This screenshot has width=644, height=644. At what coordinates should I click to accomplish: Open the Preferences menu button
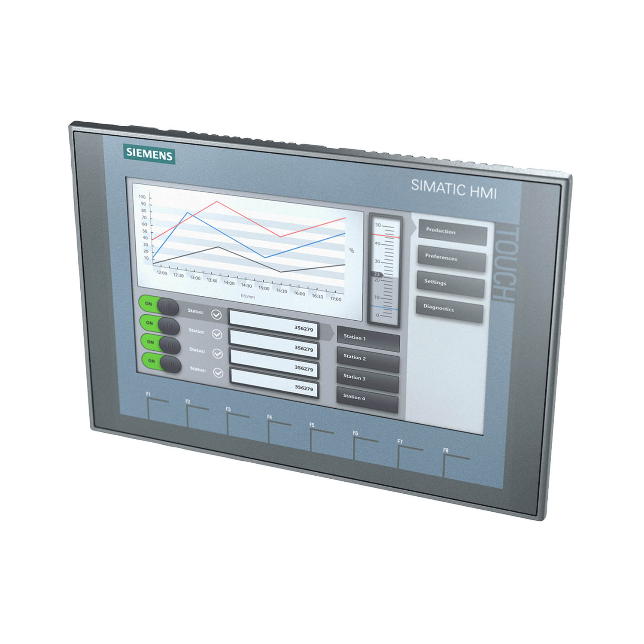point(452,258)
